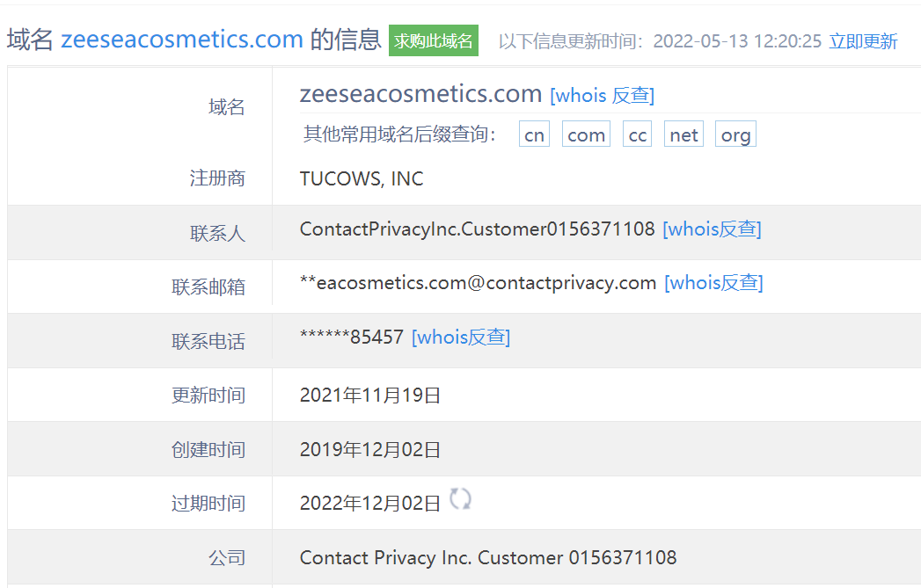Click whois 反查 next to domain name

pos(603,95)
